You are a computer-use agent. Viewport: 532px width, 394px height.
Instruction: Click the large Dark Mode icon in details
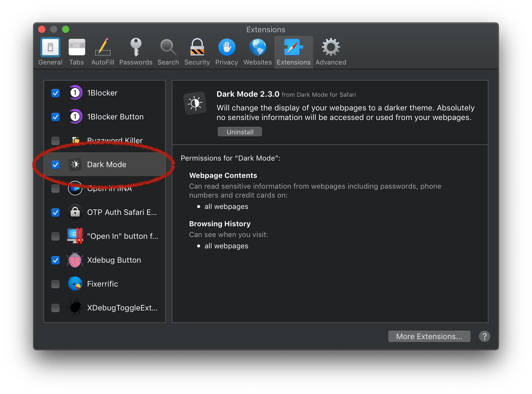[195, 103]
